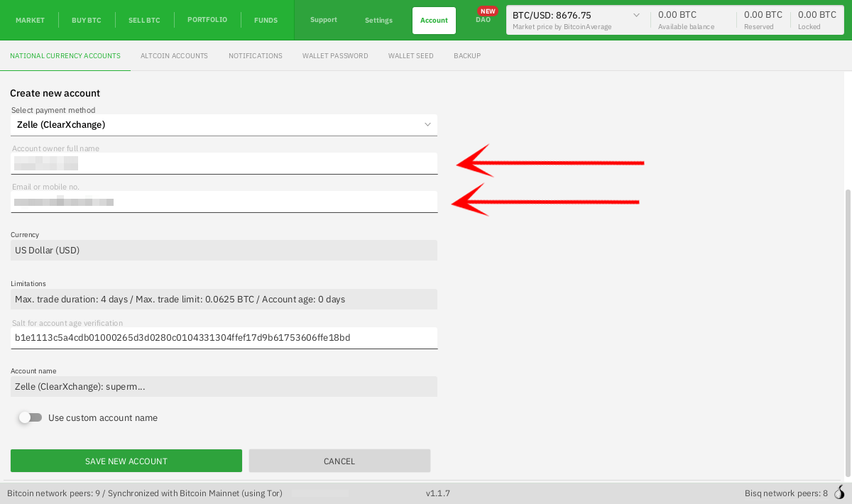852x504 pixels.
Task: Click Bitcoin network peers status text
Action: tap(145, 493)
